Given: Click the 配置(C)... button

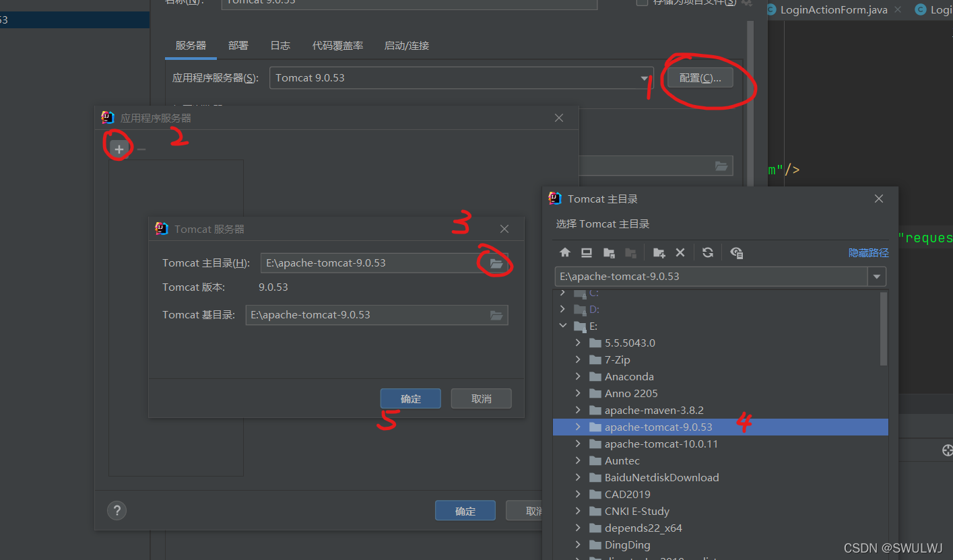Looking at the screenshot, I should point(700,78).
